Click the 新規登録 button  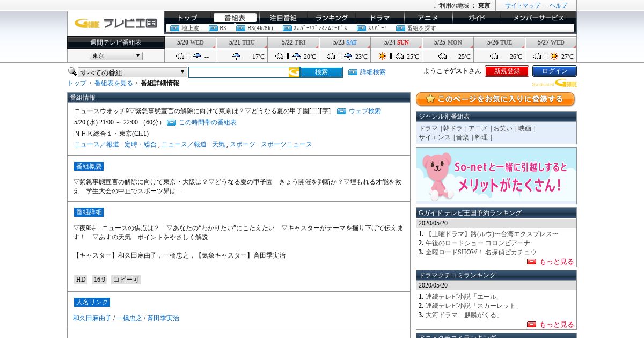point(507,71)
